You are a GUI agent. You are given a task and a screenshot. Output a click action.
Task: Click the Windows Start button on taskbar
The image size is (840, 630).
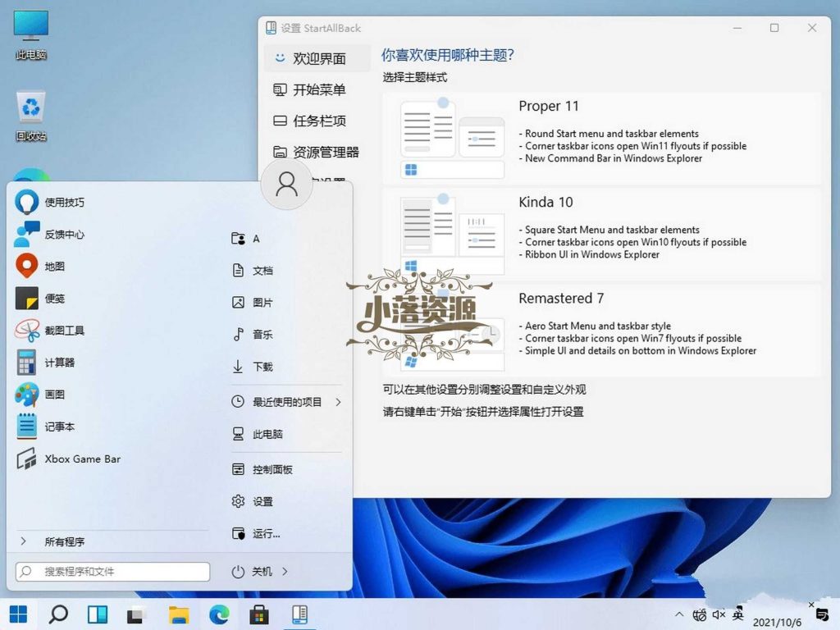(18, 614)
